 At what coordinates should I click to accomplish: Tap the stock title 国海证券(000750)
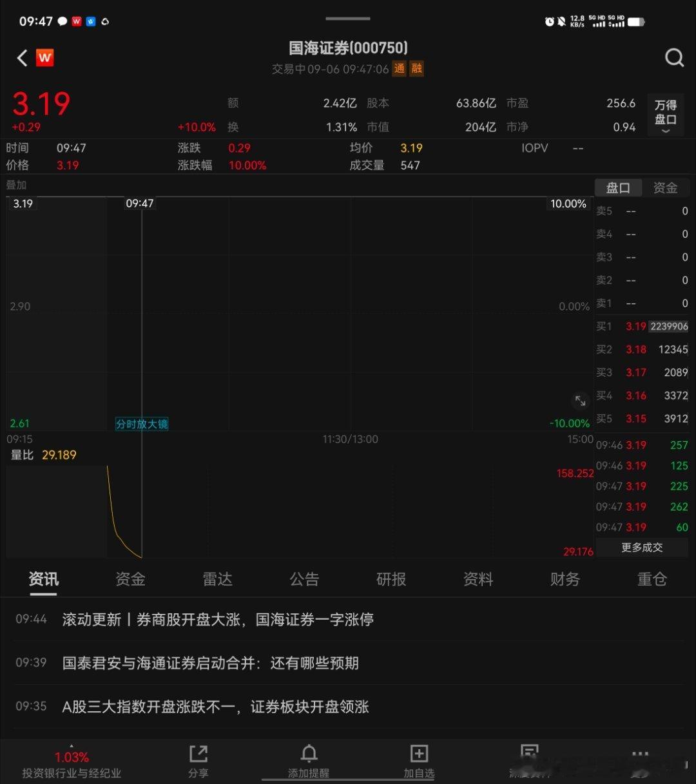348,48
